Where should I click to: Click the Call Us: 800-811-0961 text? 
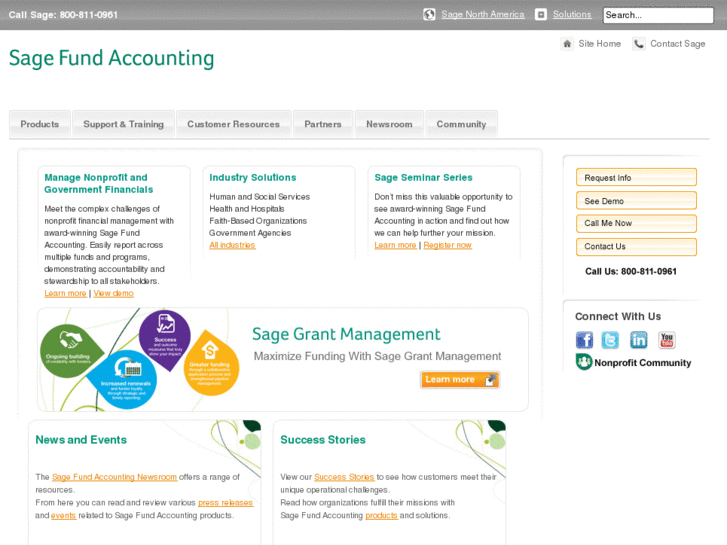click(x=631, y=271)
